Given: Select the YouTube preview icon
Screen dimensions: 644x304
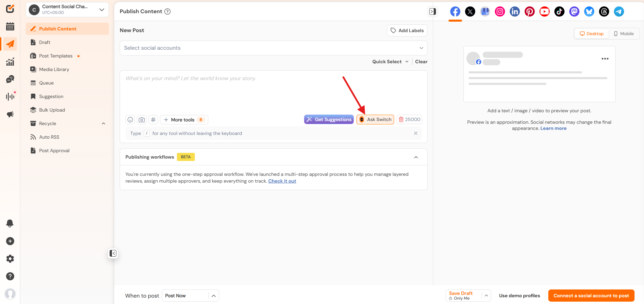Looking at the screenshot, I should pos(545,11).
